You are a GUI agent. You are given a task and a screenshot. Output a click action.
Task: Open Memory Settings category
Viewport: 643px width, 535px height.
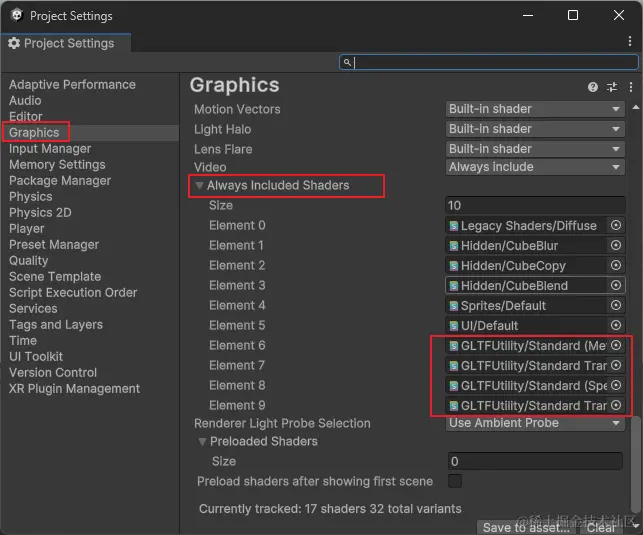(x=57, y=164)
